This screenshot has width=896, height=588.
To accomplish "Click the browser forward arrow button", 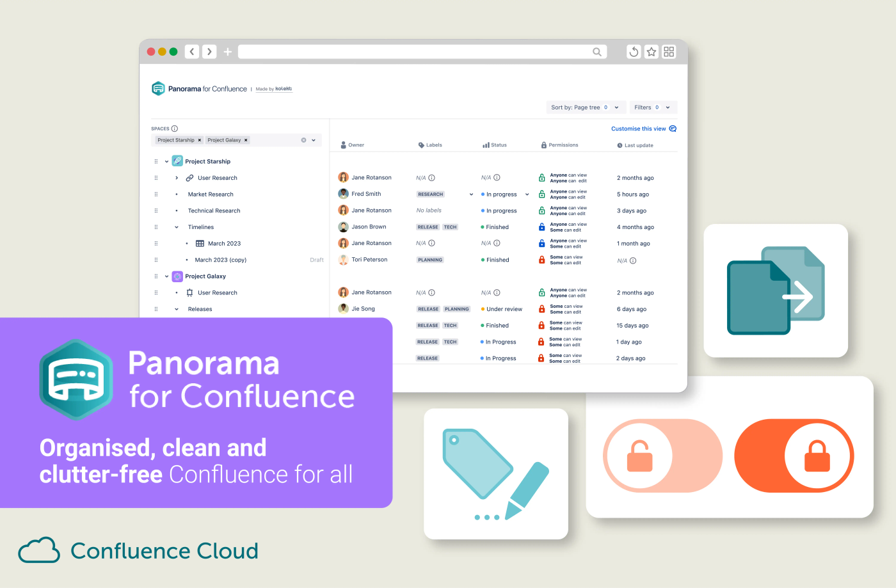I will click(209, 52).
